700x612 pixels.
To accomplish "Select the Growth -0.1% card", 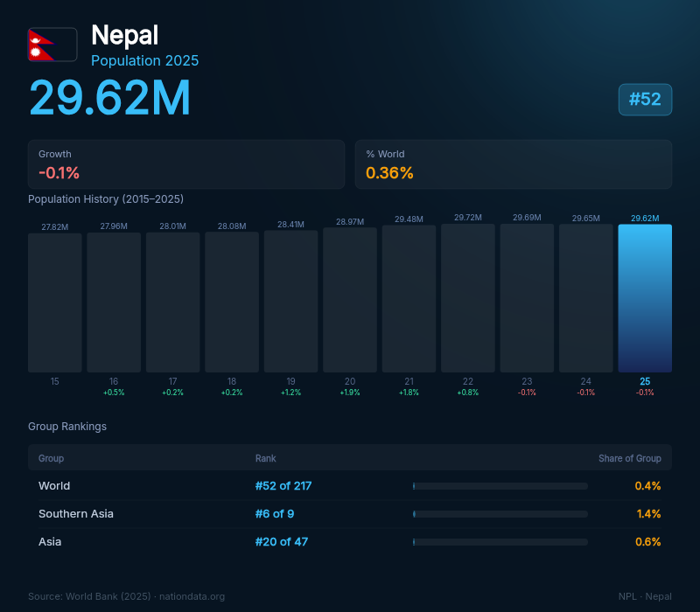I will click(186, 164).
